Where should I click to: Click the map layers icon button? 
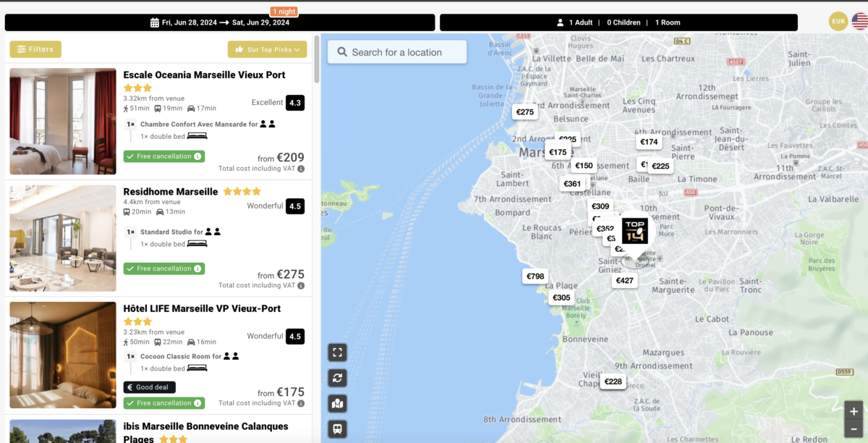(x=337, y=404)
